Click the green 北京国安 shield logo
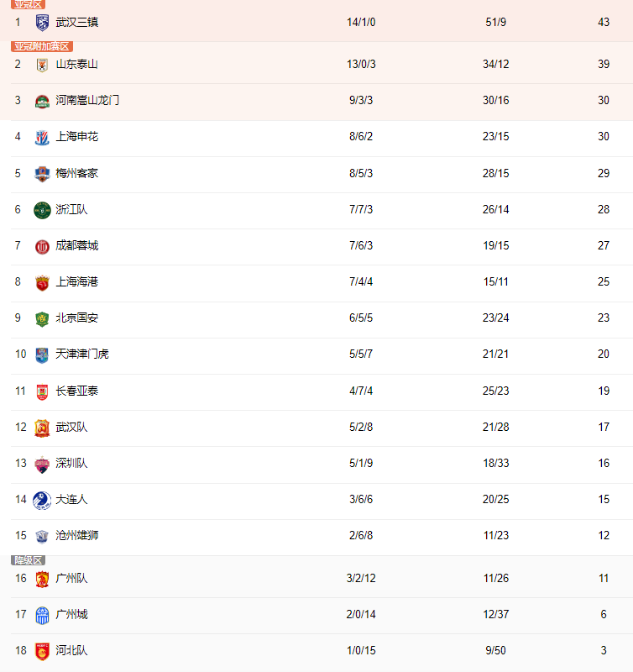Screen dimensions: 633x672 tap(42, 319)
